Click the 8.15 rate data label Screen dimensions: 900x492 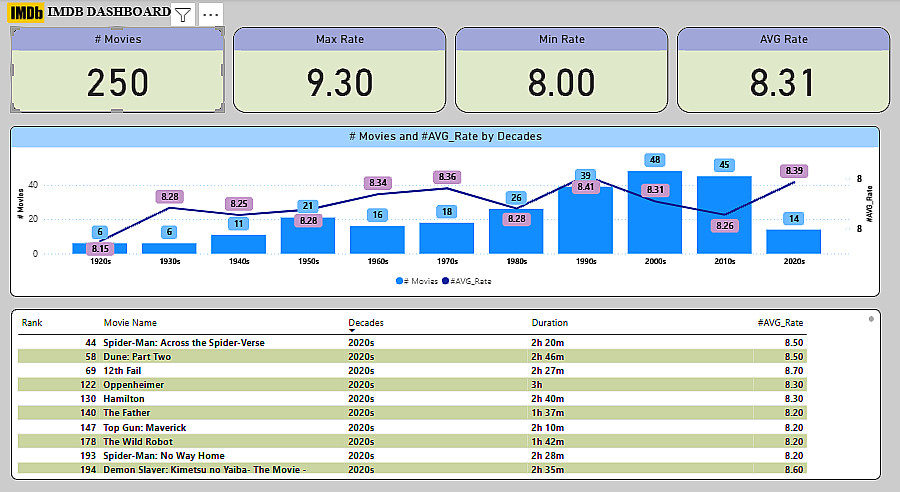tap(100, 249)
